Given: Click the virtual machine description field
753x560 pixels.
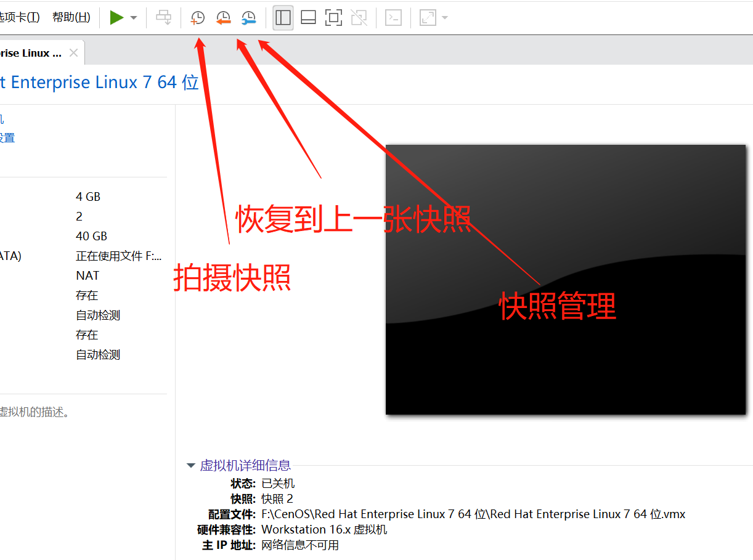Looking at the screenshot, I should (x=35, y=412).
